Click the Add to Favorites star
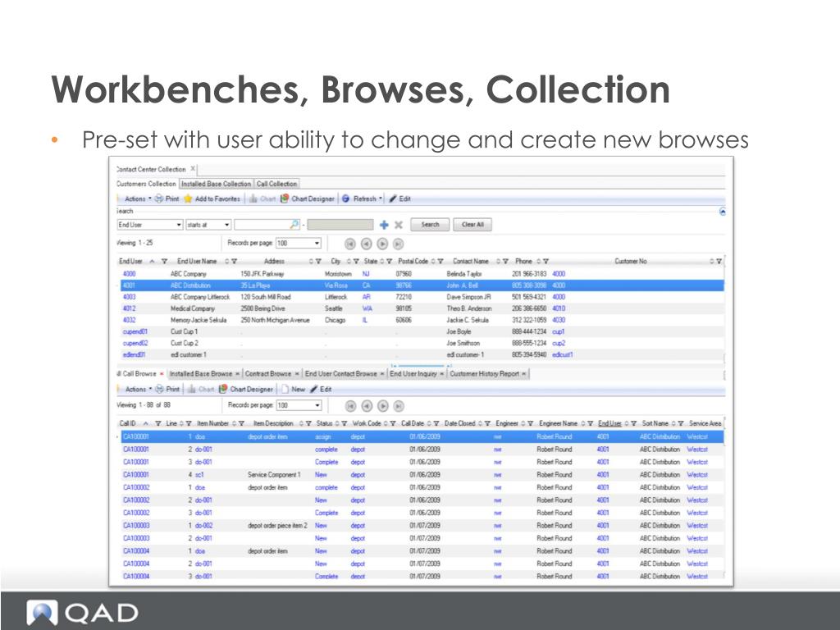The image size is (840, 630). (x=188, y=199)
